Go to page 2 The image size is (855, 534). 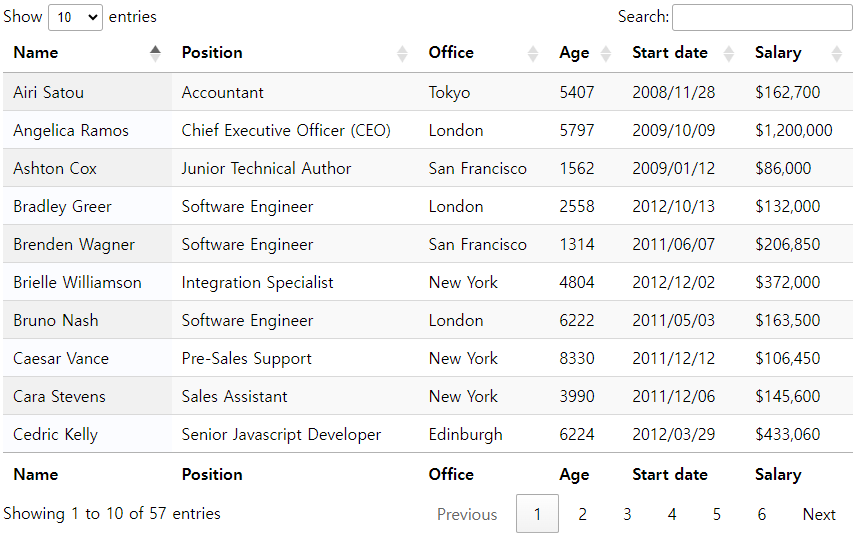coord(582,514)
